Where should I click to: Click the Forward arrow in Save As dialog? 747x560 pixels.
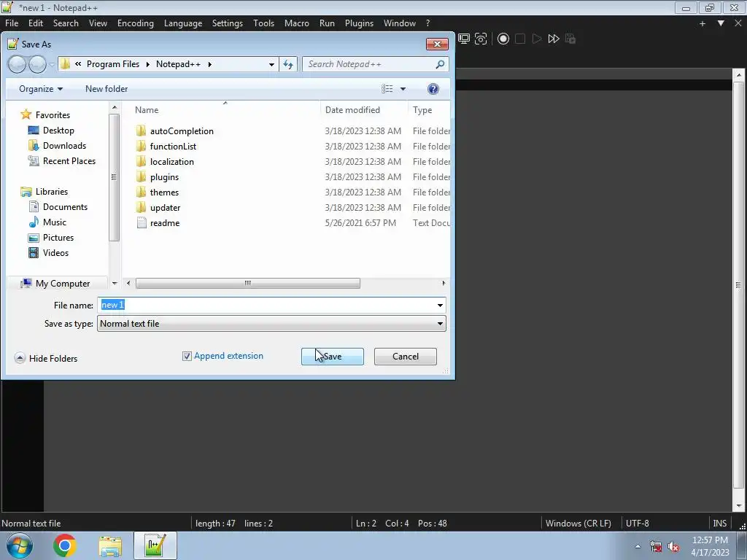pos(37,64)
